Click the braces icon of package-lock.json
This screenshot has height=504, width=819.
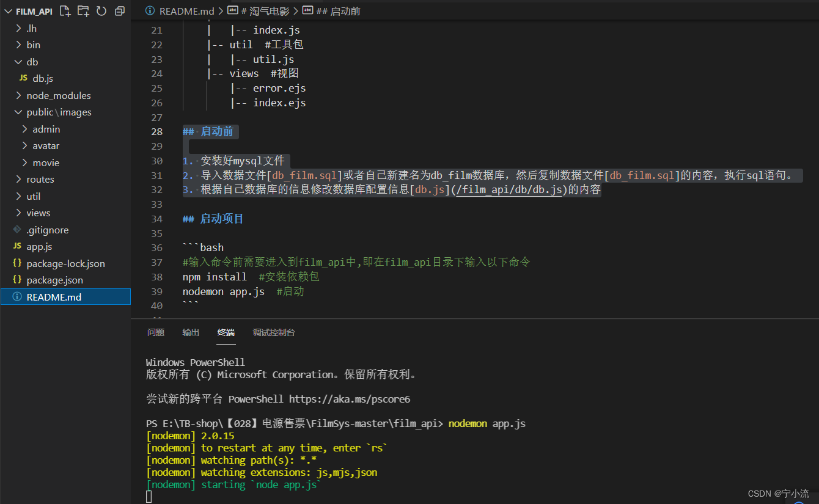pyautogui.click(x=17, y=263)
